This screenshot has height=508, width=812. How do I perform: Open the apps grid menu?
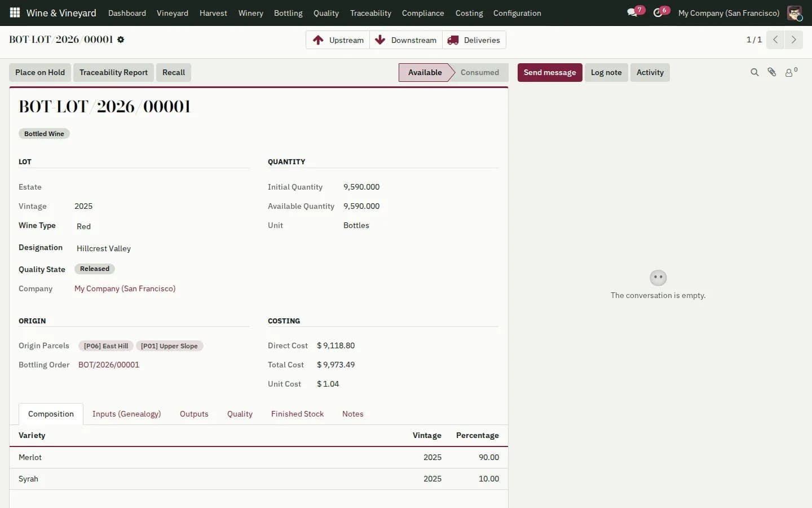(15, 12)
